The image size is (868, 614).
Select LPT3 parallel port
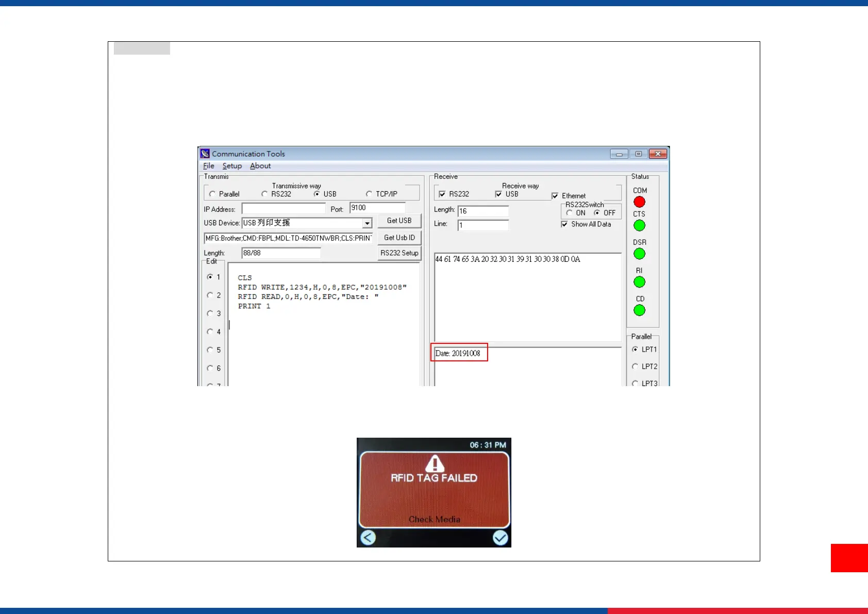coord(635,383)
